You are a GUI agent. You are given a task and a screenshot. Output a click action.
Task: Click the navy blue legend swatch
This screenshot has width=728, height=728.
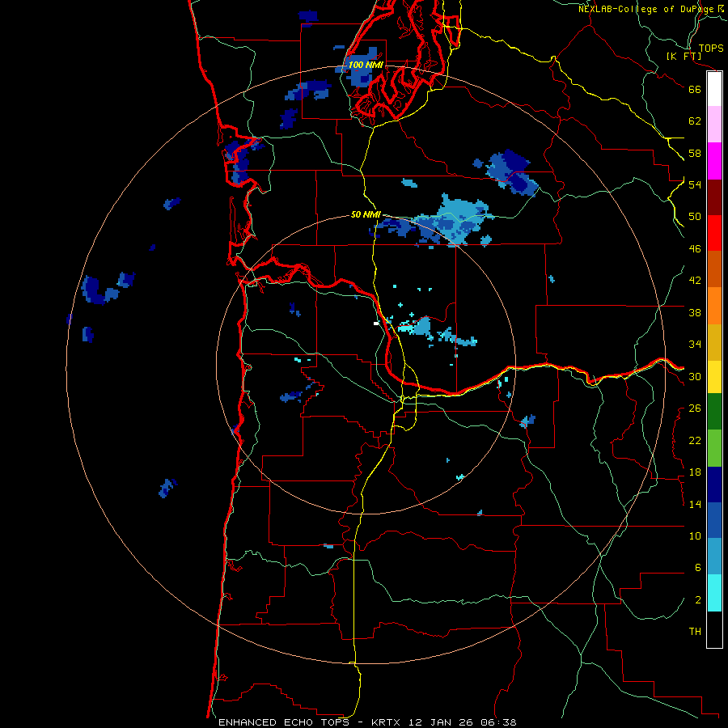714,485
